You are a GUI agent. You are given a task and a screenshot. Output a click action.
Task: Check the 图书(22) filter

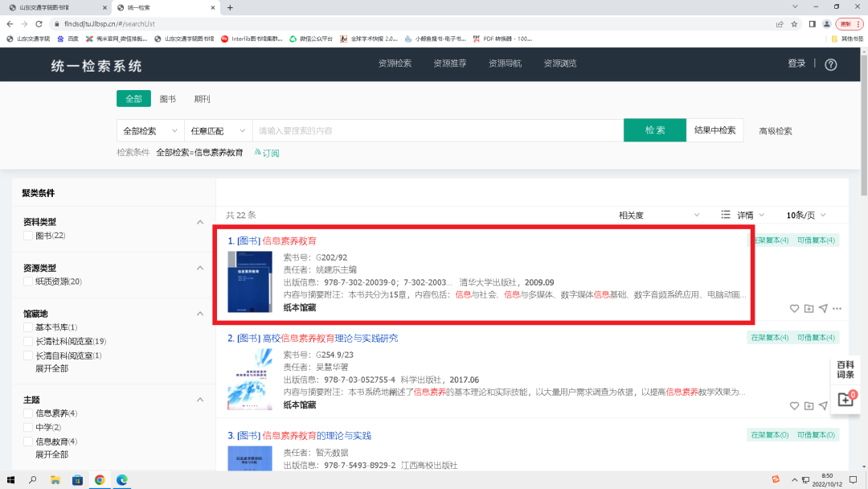click(27, 236)
